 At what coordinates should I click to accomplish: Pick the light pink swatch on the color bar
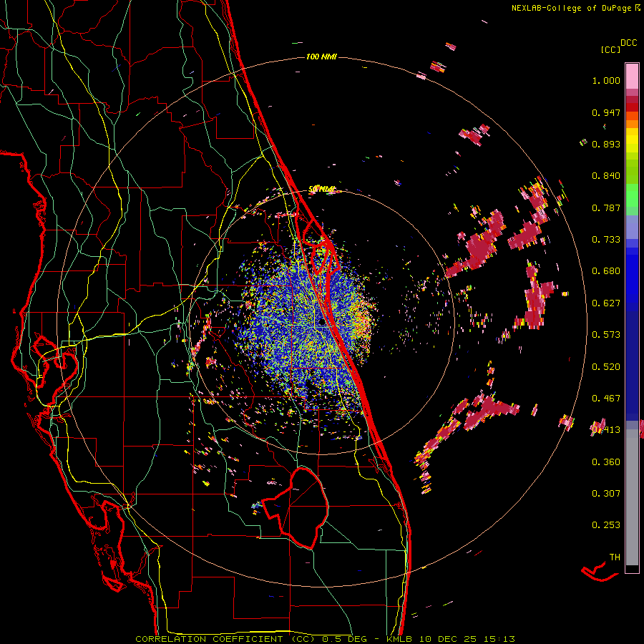click(632, 76)
